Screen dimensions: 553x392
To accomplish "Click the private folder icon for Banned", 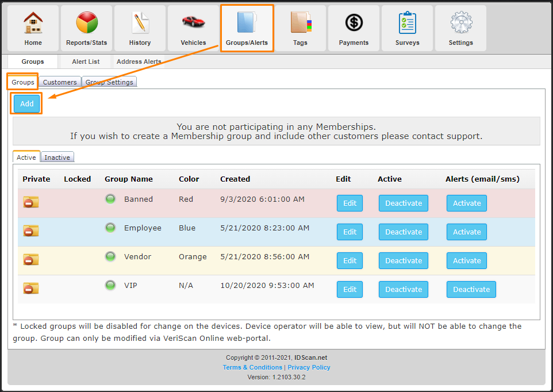I will pyautogui.click(x=30, y=202).
